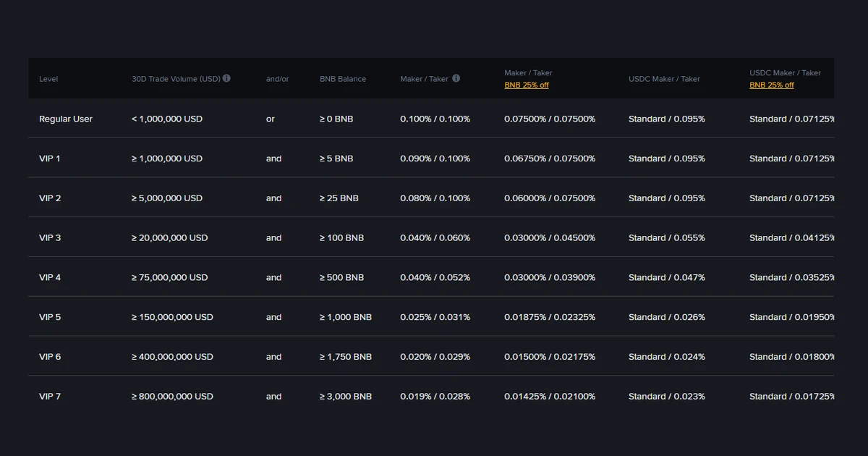This screenshot has width=868, height=456.
Task: Click the ≥ 5 BNB balance cell
Action: [336, 159]
